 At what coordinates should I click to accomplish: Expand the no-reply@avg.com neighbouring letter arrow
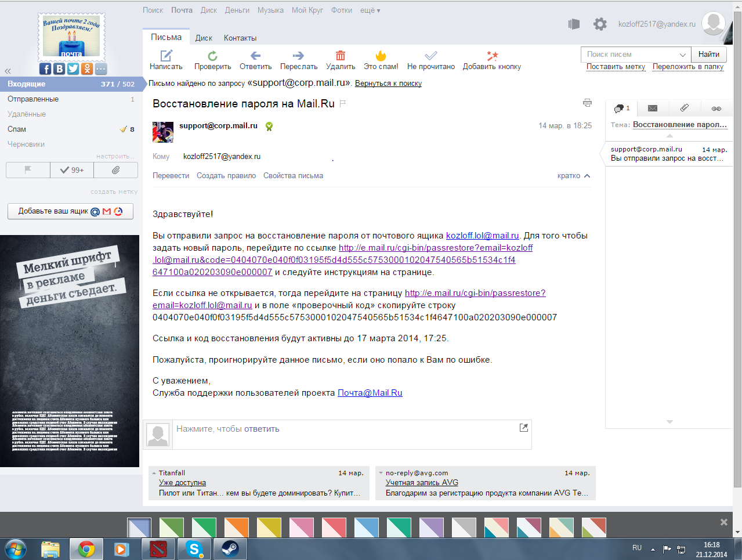pos(381,474)
